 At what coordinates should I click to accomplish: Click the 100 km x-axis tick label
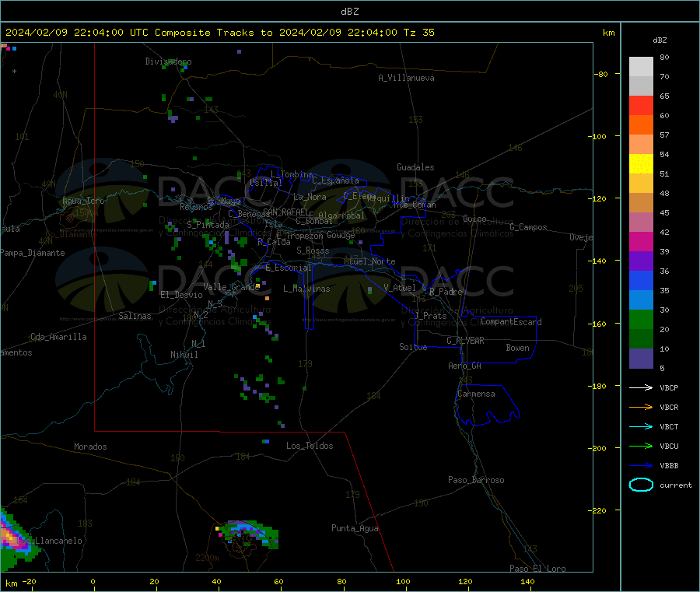[403, 582]
